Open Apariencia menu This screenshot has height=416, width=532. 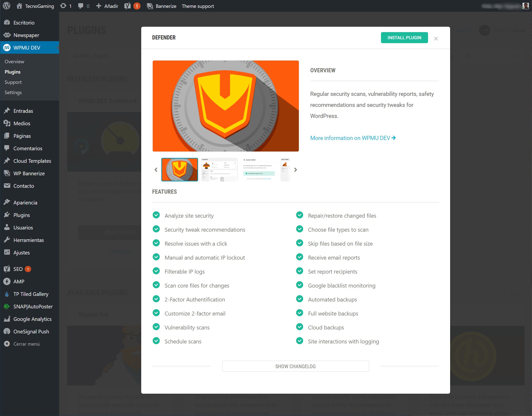(29, 202)
